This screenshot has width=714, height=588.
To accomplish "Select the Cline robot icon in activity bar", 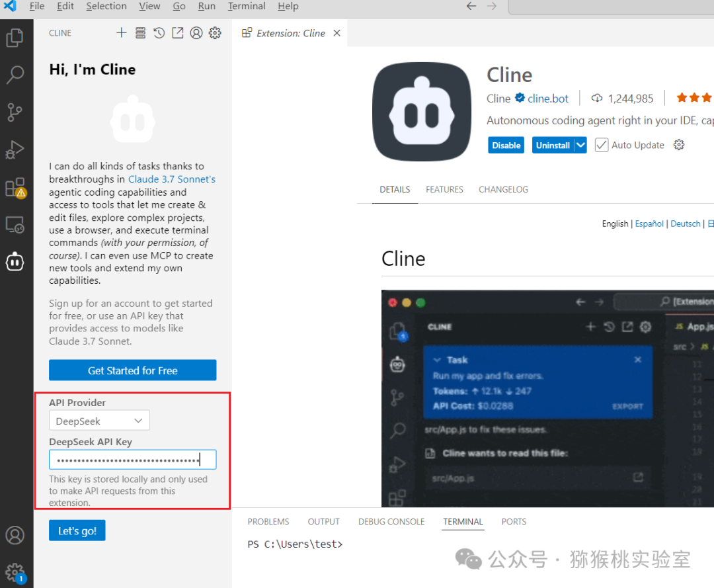I will click(x=15, y=262).
